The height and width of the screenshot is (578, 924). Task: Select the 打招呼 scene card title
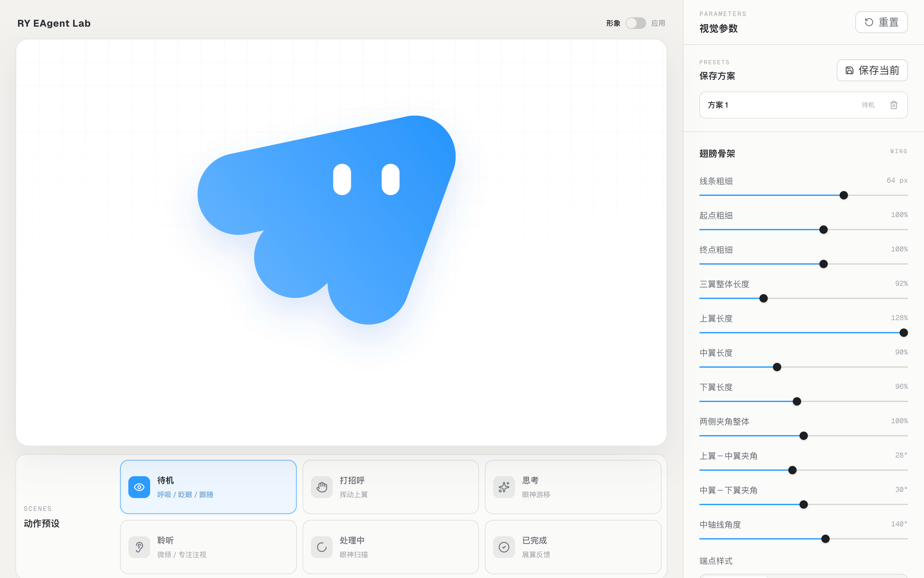point(352,480)
